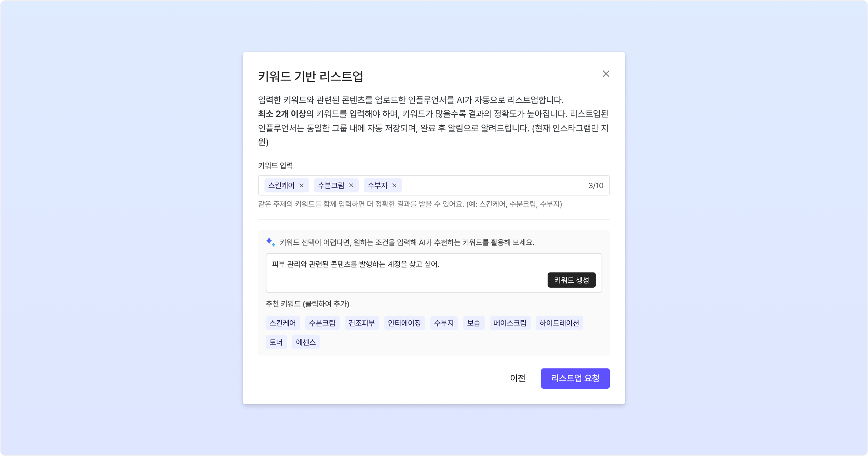Remove the 수부지 keyword tag
The image size is (868, 456).
[x=394, y=185]
